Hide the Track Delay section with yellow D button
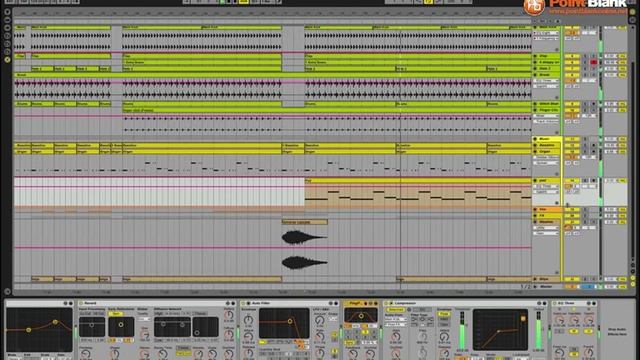Screen dimensions: 640x360 pos(633,284)
